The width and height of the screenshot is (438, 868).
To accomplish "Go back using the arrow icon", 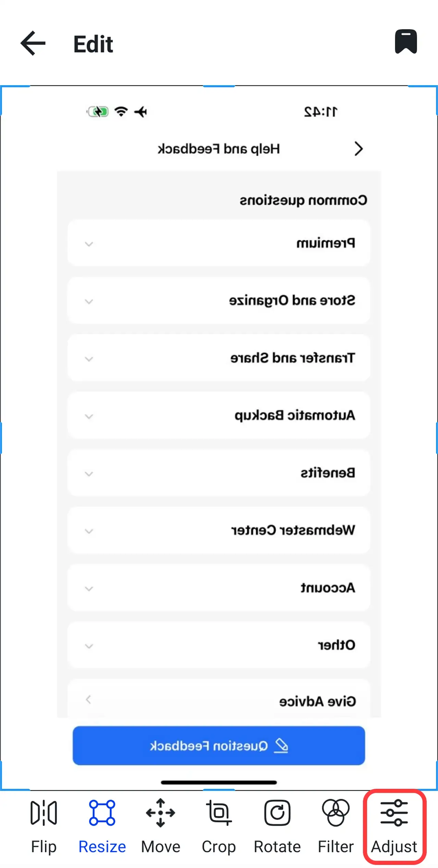I will (x=32, y=43).
